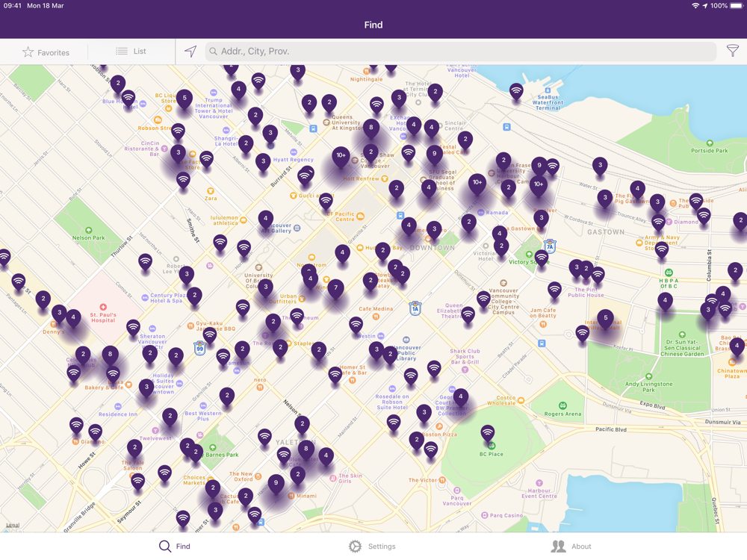The width and height of the screenshot is (747, 560).
Task: Open the 5 cluster pin by BC Liquor Store
Action: point(185,99)
